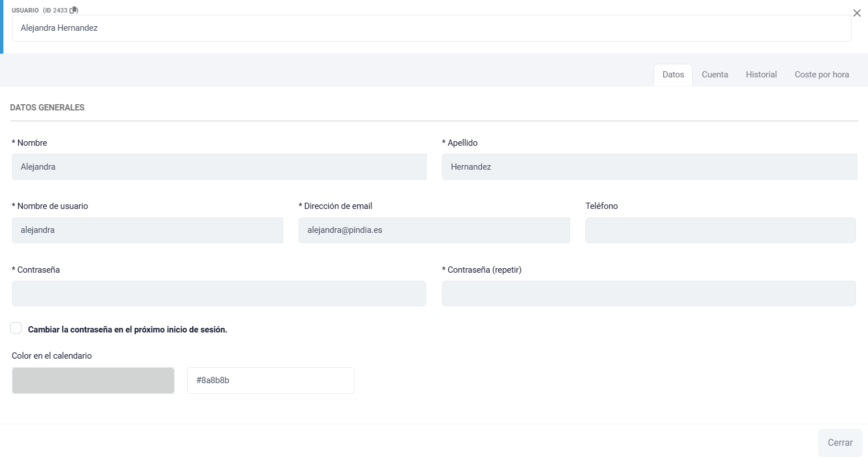Select the Contraseña (repetir) field
This screenshot has width=868, height=460.
[x=648, y=293]
